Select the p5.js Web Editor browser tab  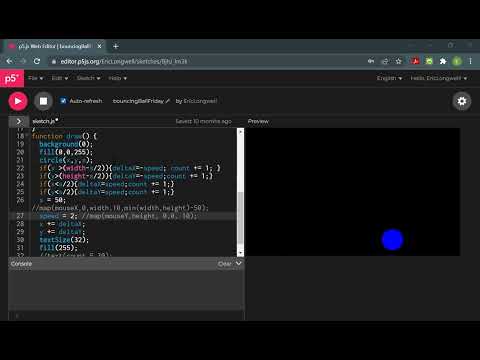[x=53, y=46]
